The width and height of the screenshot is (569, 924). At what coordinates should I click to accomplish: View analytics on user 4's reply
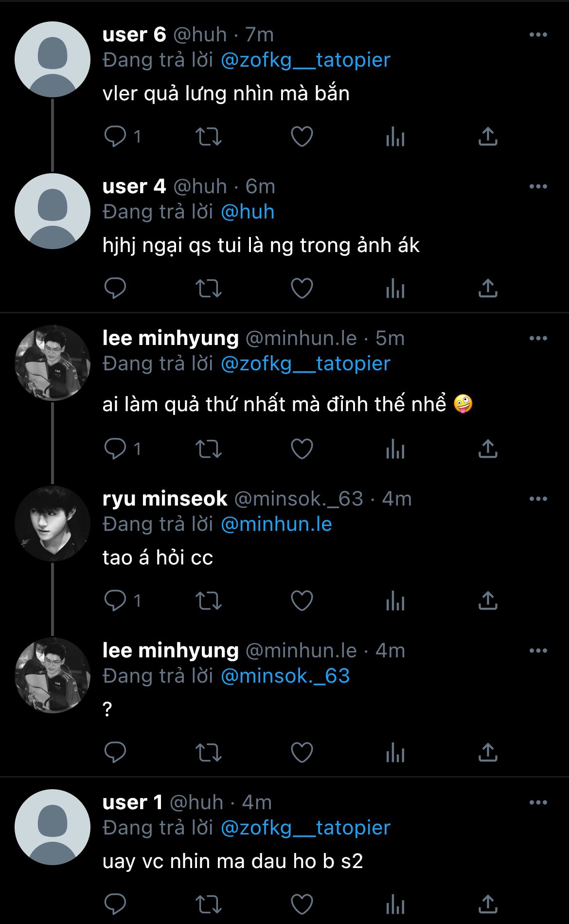coord(395,289)
